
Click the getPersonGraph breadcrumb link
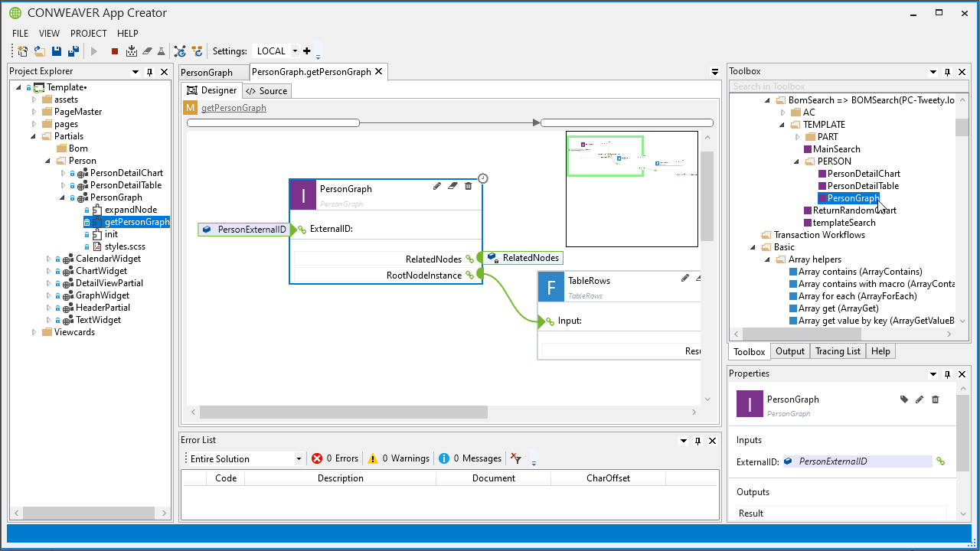click(x=234, y=108)
